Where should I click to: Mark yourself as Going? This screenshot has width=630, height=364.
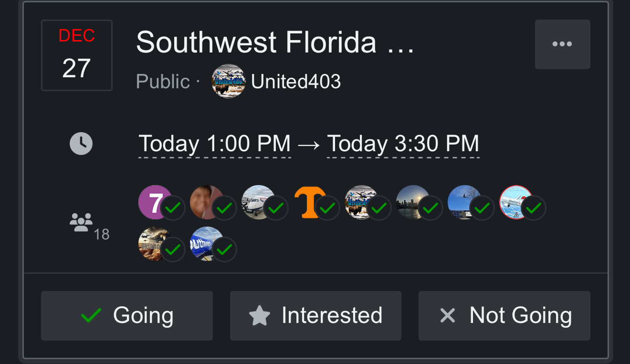[127, 316]
